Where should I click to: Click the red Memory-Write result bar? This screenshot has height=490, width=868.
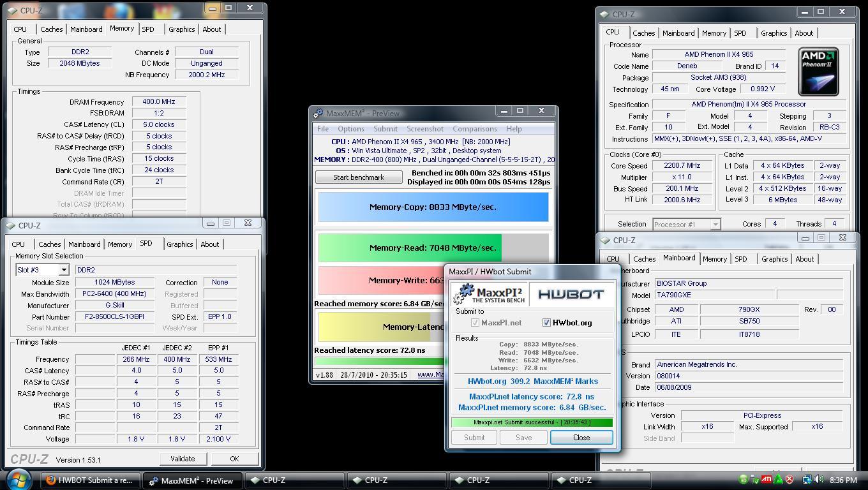coord(381,280)
